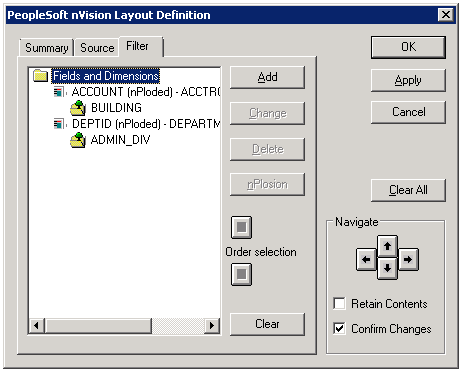Click the Apply button

coord(408,80)
